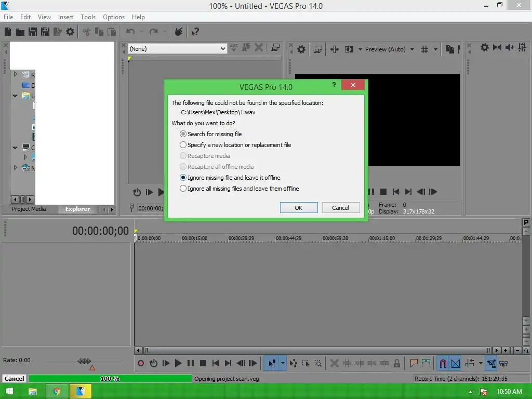Select Specify a new location option
532x399 pixels.
235,145
